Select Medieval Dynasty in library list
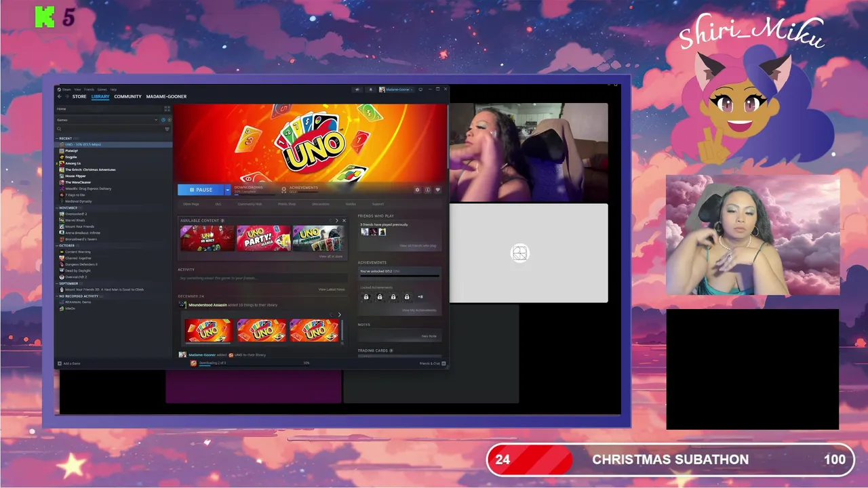The width and height of the screenshot is (868, 488). 78,201
